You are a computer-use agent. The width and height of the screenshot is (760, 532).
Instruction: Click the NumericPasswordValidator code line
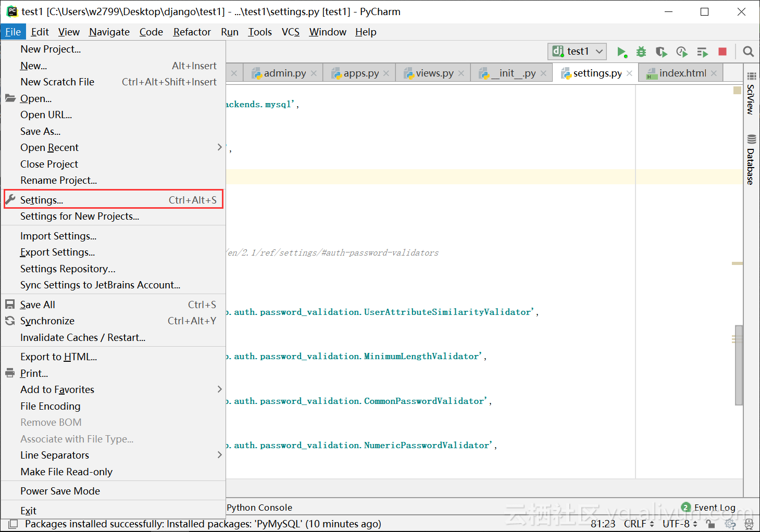point(362,445)
